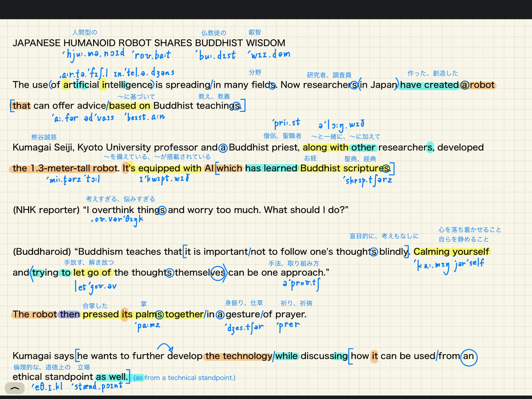Tap the title word HUMANOID

pyautogui.click(x=90, y=43)
